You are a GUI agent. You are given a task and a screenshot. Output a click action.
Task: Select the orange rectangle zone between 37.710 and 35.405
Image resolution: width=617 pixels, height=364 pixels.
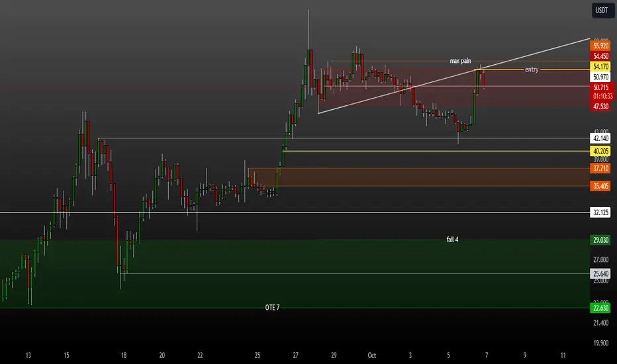tap(418, 177)
